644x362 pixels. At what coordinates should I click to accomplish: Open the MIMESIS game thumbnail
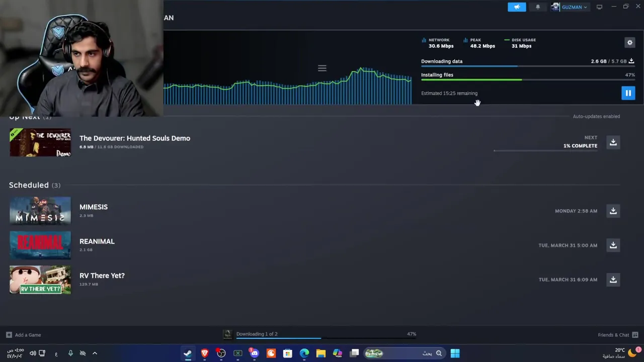click(40, 210)
